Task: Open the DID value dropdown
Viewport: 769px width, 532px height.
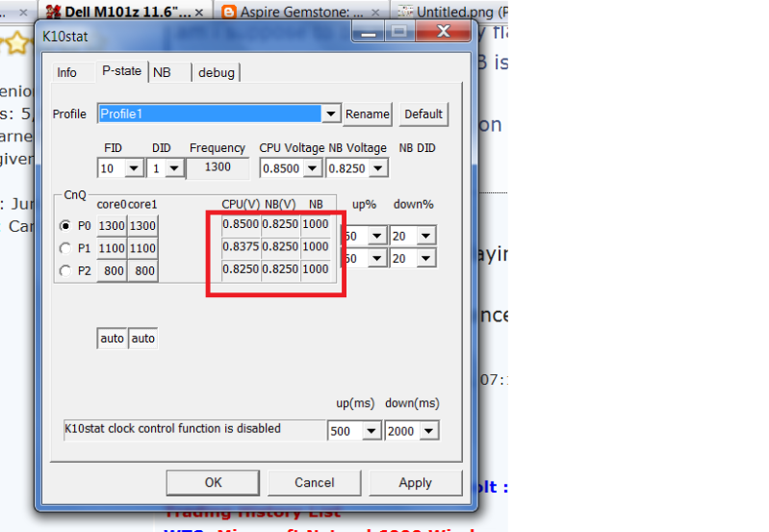Action: coord(173,168)
